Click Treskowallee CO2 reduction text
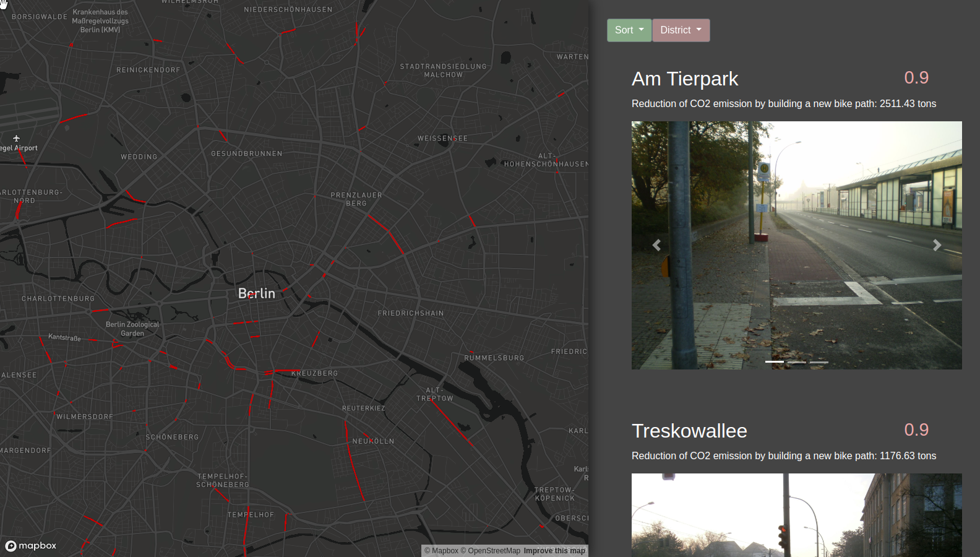 pyautogui.click(x=784, y=456)
